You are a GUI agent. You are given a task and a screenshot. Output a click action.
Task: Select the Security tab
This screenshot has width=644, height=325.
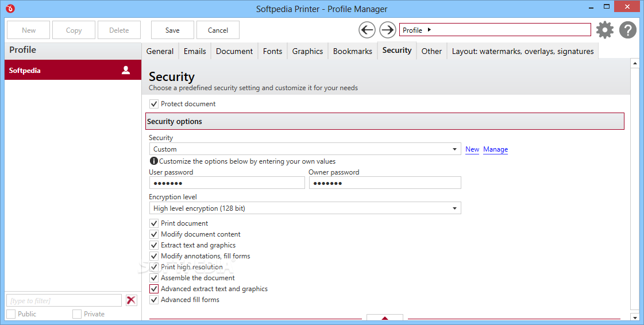[x=397, y=50]
